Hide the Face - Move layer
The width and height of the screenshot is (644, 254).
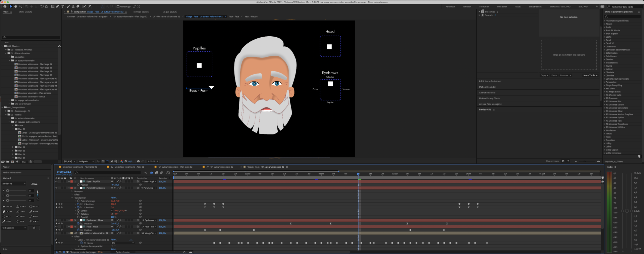[x=56, y=226]
